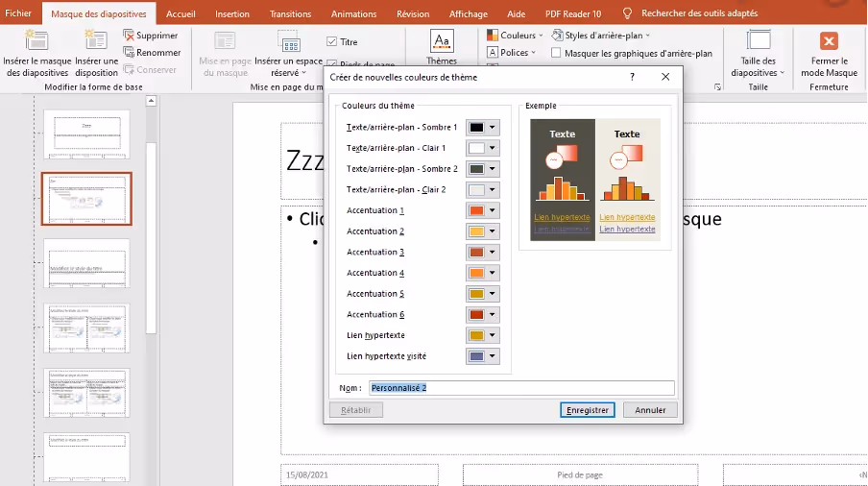This screenshot has height=486, width=868.
Task: Close the theme colors dialog with X
Action: [665, 77]
